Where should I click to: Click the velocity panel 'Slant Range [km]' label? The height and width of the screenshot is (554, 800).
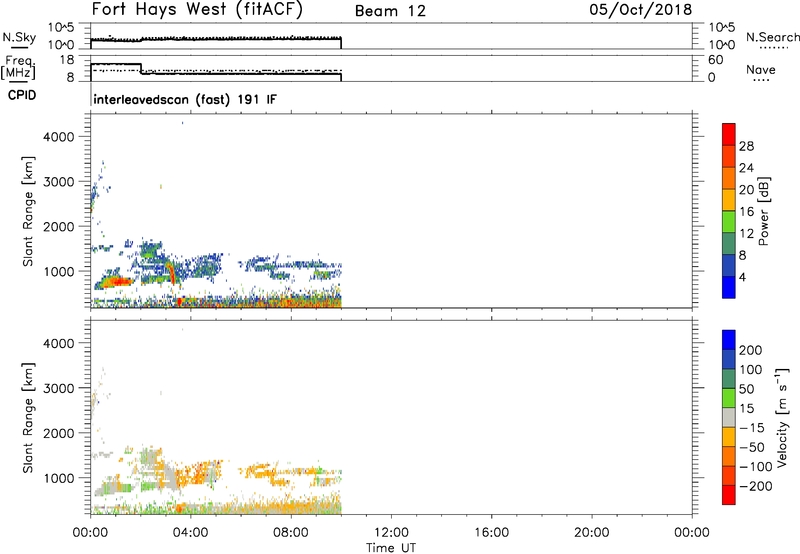[x=28, y=418]
